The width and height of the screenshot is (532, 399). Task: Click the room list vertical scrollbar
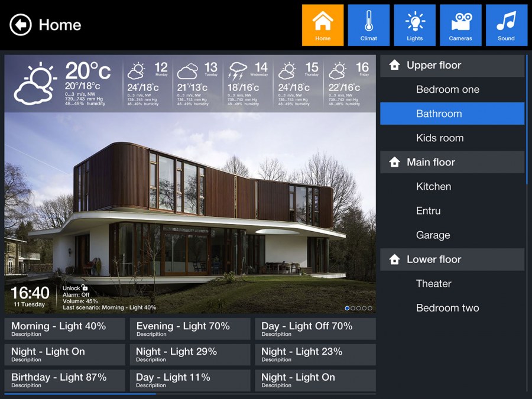(x=526, y=118)
